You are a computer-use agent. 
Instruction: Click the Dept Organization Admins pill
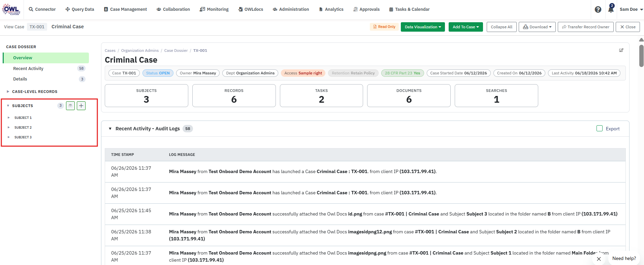(x=250, y=73)
